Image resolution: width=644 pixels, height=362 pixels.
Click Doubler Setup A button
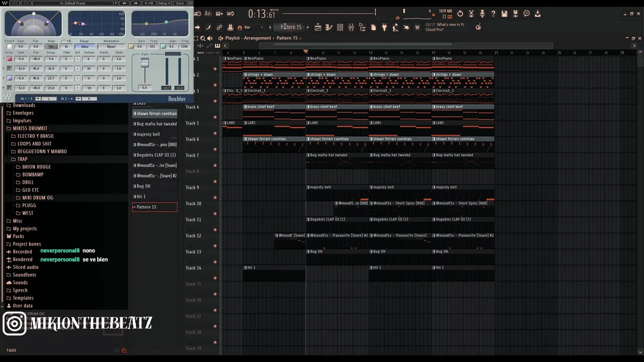coord(164,3)
